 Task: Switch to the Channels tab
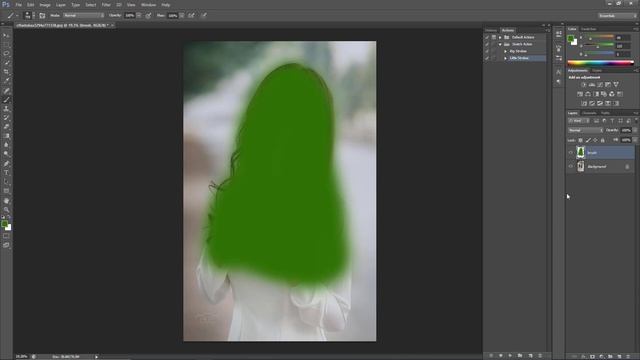[x=589, y=113]
